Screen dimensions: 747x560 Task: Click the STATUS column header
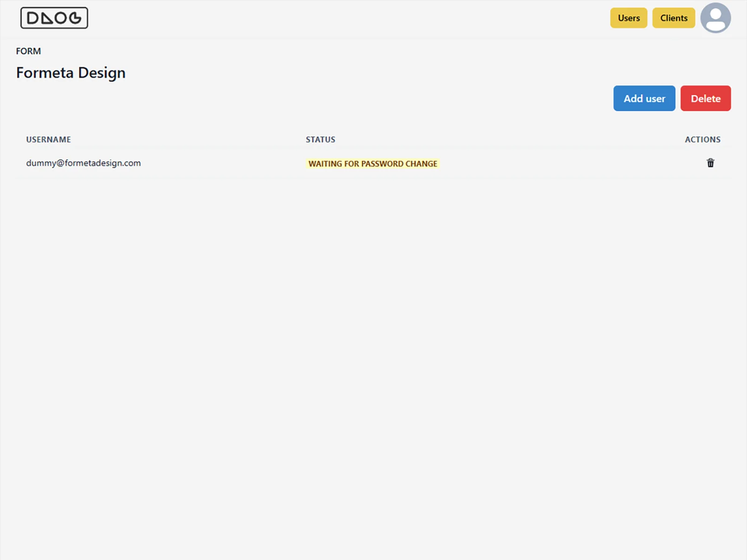[320, 140]
